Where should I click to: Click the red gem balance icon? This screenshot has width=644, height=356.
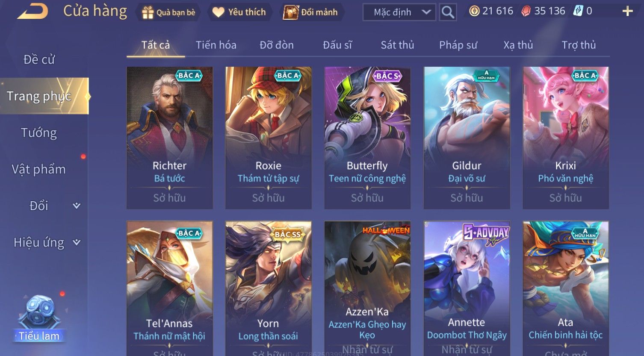(x=526, y=11)
